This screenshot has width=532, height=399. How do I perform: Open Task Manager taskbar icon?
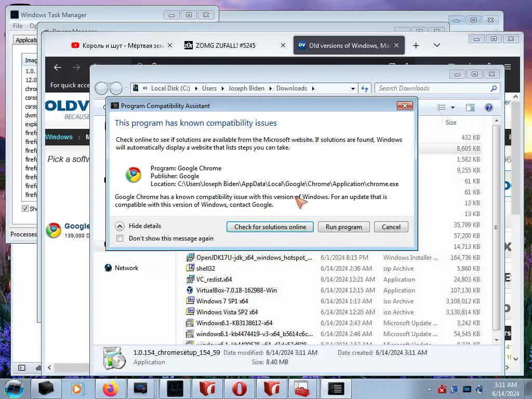175,389
